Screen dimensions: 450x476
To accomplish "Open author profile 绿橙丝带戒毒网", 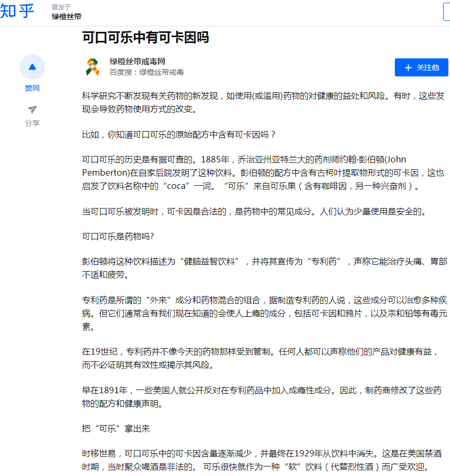I will pyautogui.click(x=137, y=62).
